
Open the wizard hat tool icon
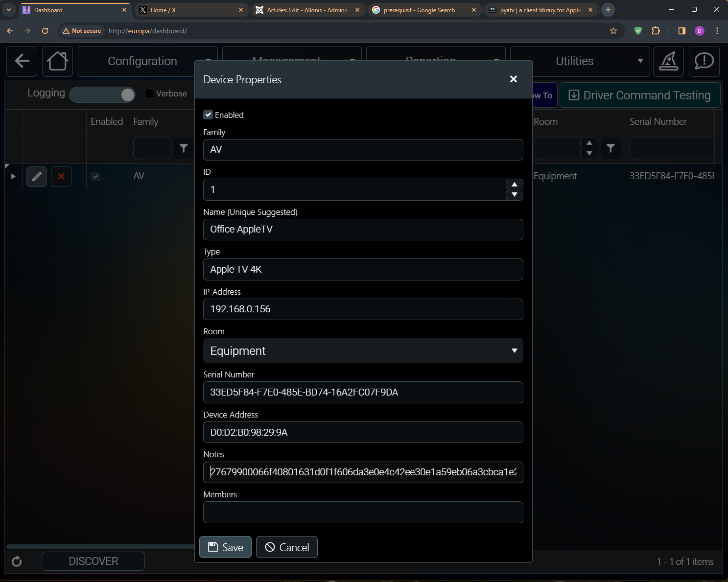click(669, 61)
